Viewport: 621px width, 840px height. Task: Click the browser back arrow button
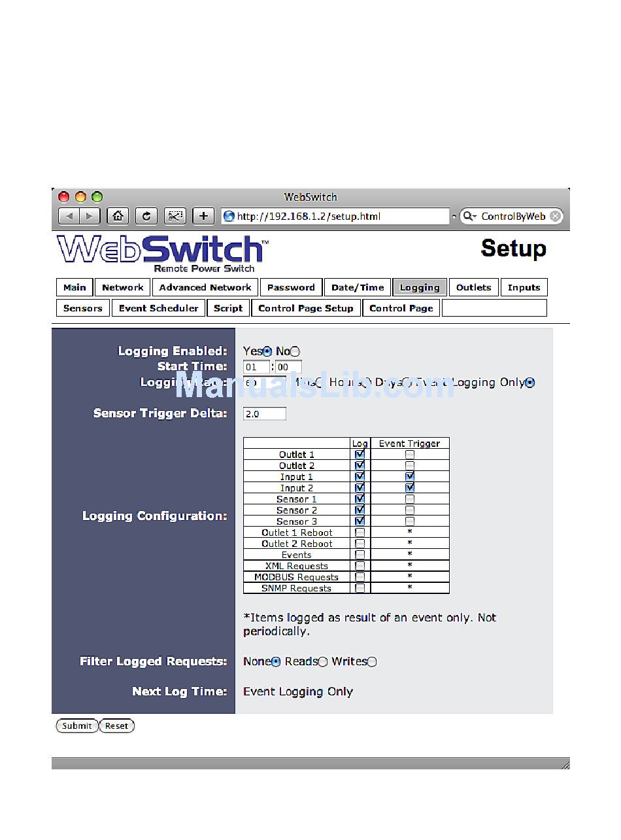[x=69, y=216]
